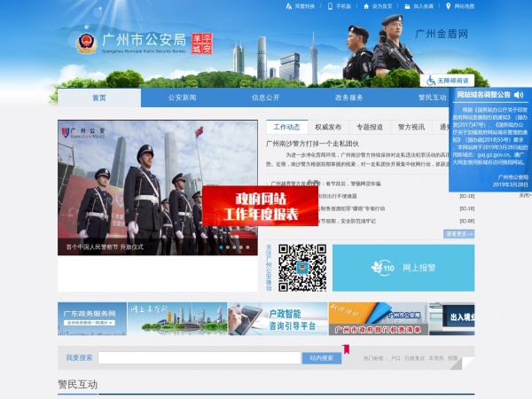Screen dimensions: 532x399
Task: Open the 网上车管所 banner
Action: pos(177,319)
